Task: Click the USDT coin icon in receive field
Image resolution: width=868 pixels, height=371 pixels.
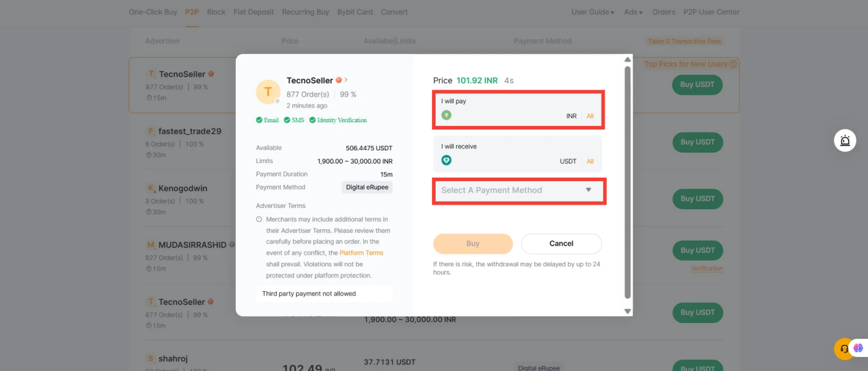Action: (447, 161)
